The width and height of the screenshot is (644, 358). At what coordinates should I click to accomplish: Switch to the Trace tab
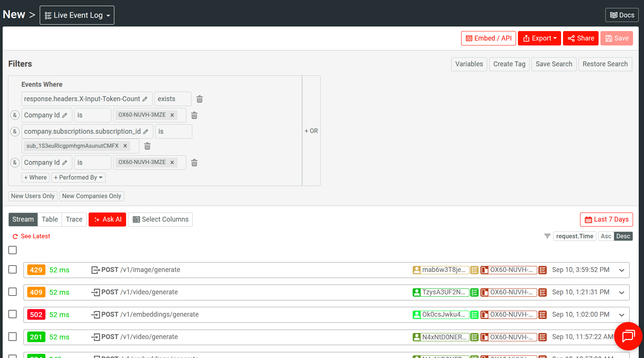tap(74, 219)
